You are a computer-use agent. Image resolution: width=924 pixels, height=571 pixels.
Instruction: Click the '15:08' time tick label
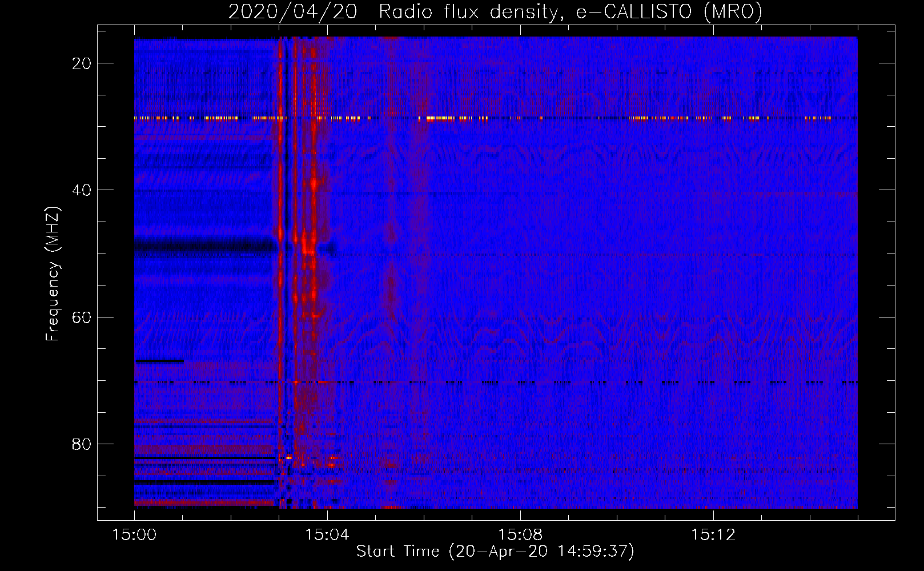pos(520,535)
